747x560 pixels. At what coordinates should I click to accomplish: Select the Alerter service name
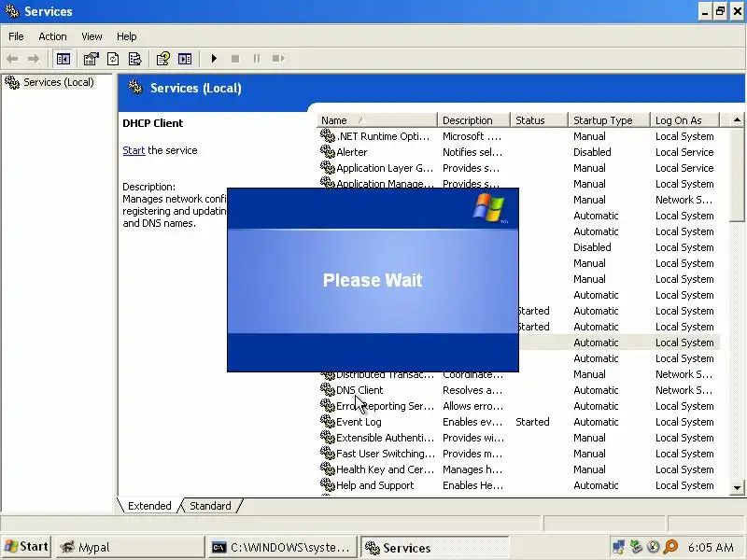[352, 152]
